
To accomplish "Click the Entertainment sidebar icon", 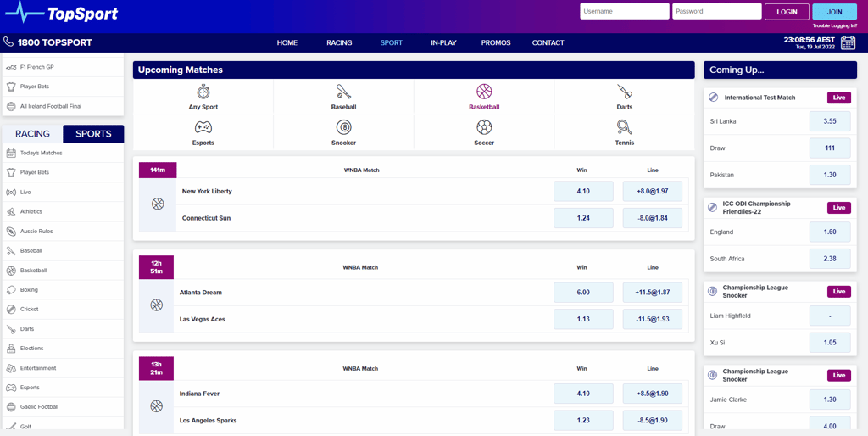I will coord(10,368).
